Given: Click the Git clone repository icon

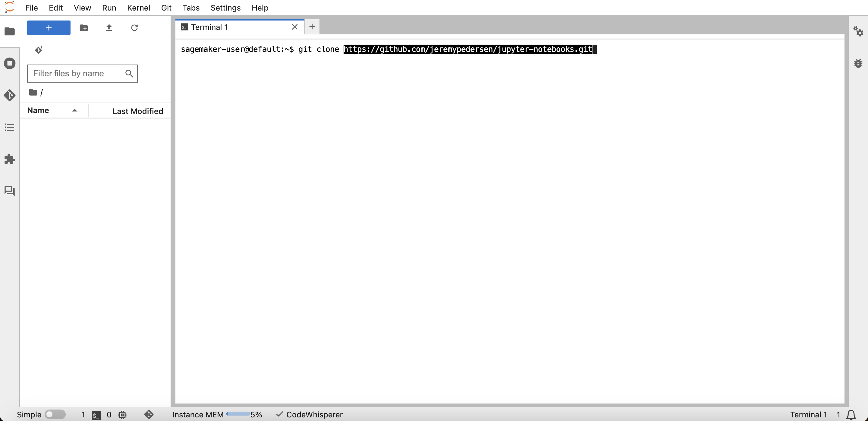Looking at the screenshot, I should [x=39, y=50].
